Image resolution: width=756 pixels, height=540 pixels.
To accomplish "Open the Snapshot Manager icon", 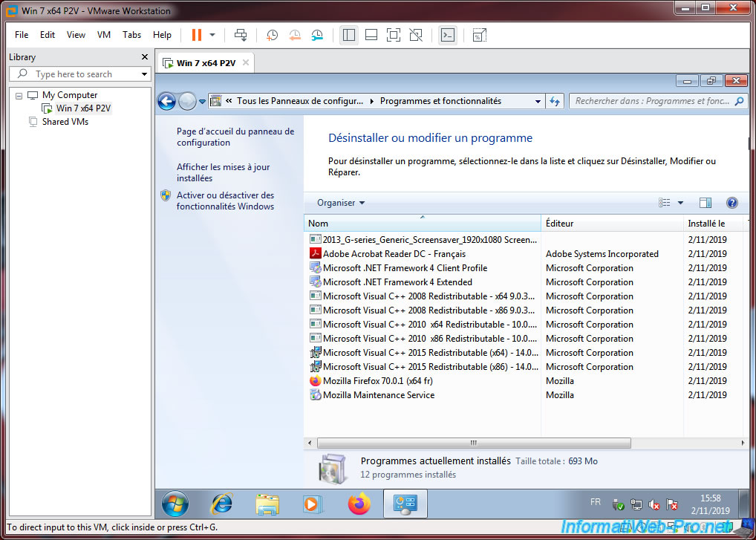I will click(x=318, y=35).
